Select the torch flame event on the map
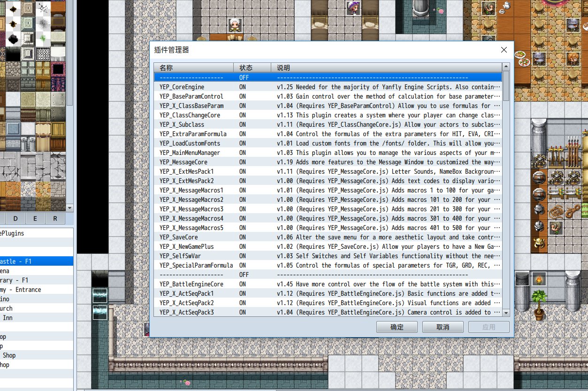588x391 pixels. [539, 279]
